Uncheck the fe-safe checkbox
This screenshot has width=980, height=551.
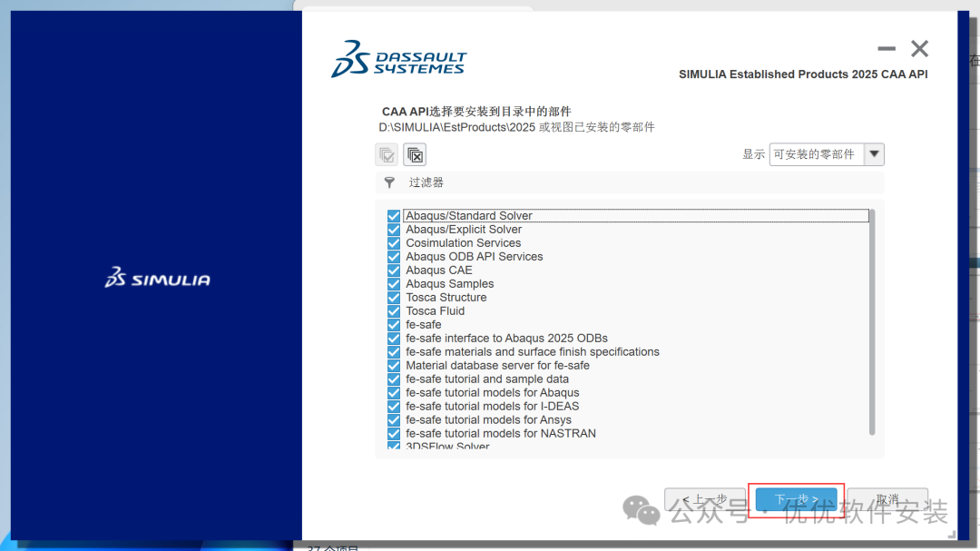(x=394, y=325)
